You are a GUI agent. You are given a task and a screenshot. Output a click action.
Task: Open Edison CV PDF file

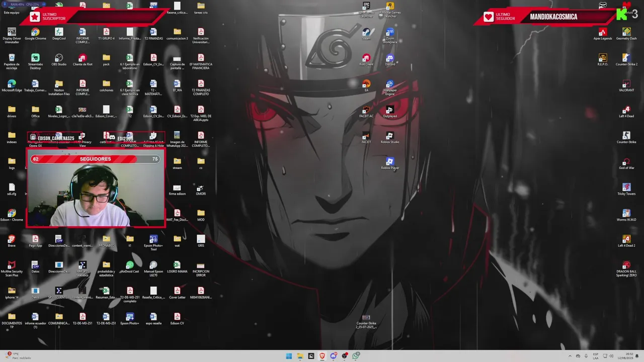177,319
